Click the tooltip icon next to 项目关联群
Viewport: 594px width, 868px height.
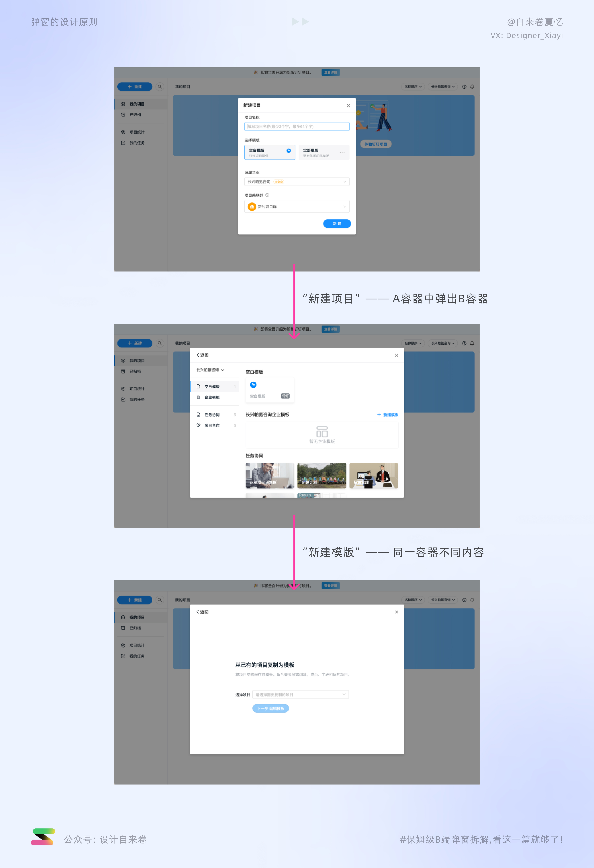pos(267,195)
